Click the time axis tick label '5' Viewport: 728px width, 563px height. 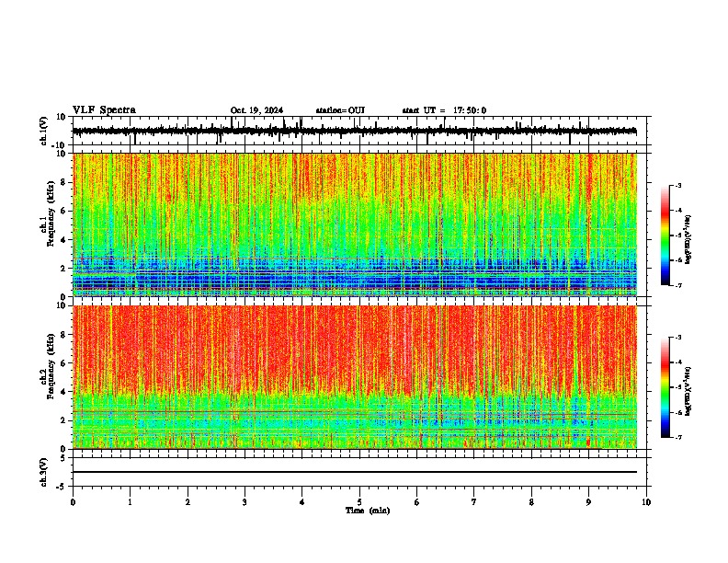[359, 502]
